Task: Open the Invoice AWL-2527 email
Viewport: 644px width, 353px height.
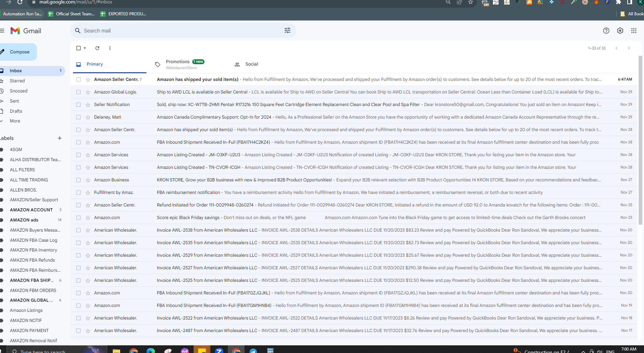Action: 354,268
